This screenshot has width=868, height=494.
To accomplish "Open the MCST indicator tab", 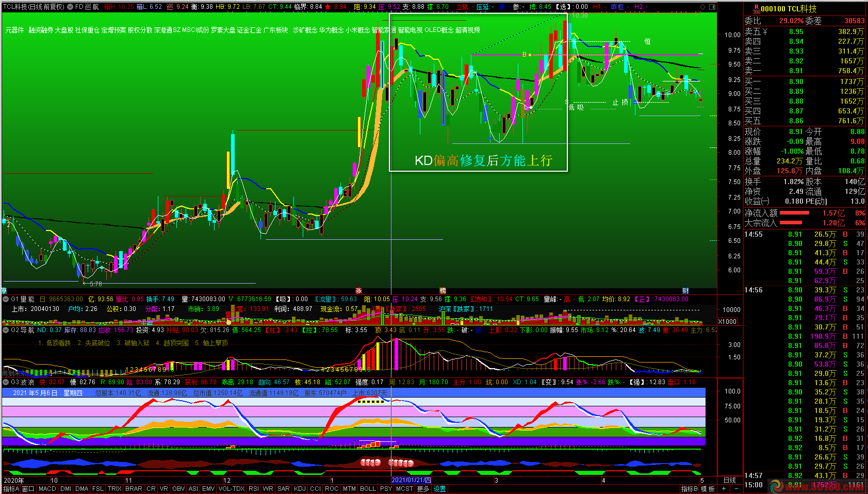I will 404,489.
